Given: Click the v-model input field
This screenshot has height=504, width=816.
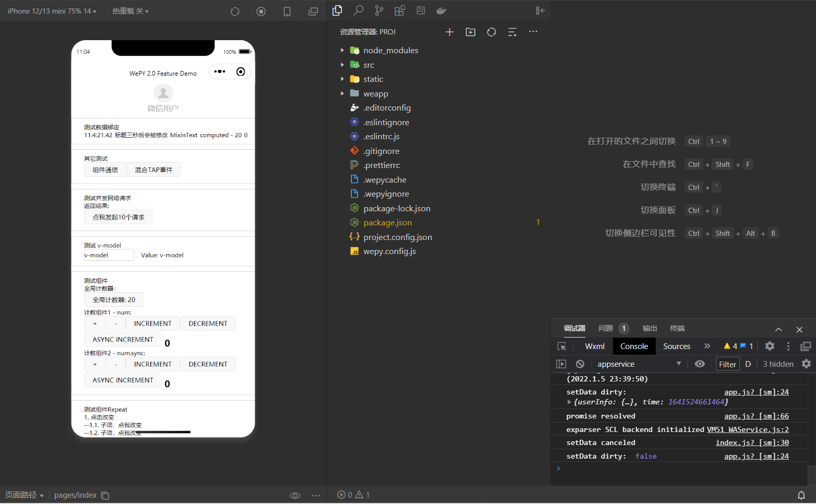Looking at the screenshot, I should point(109,255).
